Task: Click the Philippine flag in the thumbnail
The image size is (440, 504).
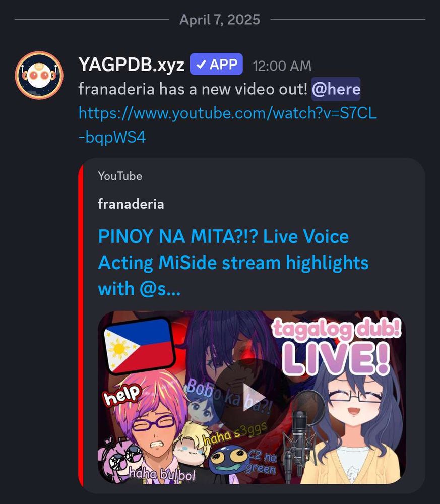Action: click(x=139, y=346)
